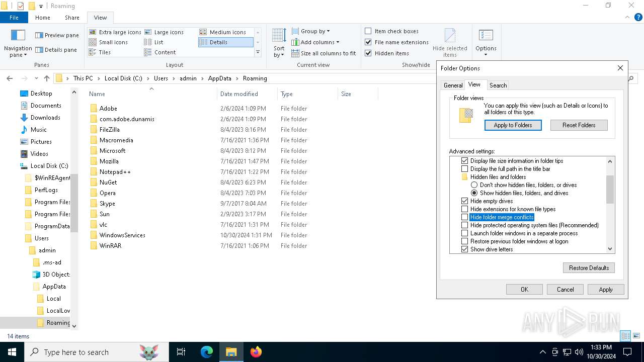
Task: Click Restore Defaults button
Action: 589,268
